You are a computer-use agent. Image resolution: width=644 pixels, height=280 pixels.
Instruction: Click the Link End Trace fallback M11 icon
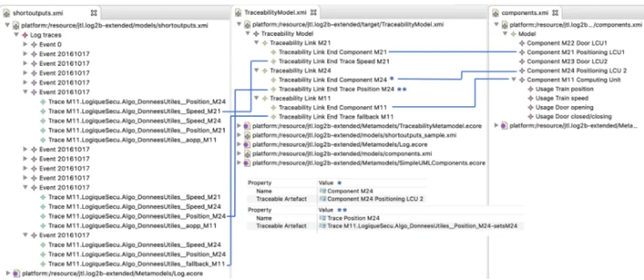tap(274, 117)
